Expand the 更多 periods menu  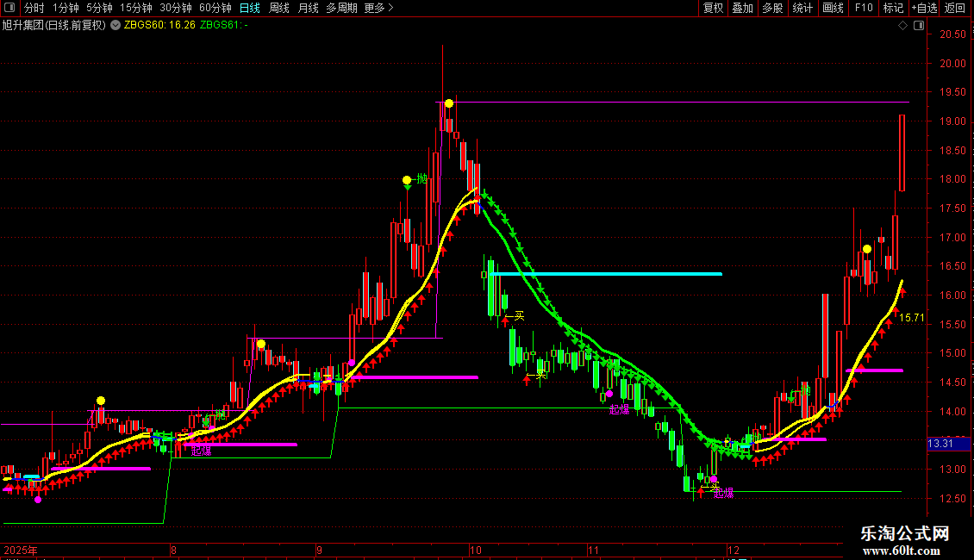[378, 8]
